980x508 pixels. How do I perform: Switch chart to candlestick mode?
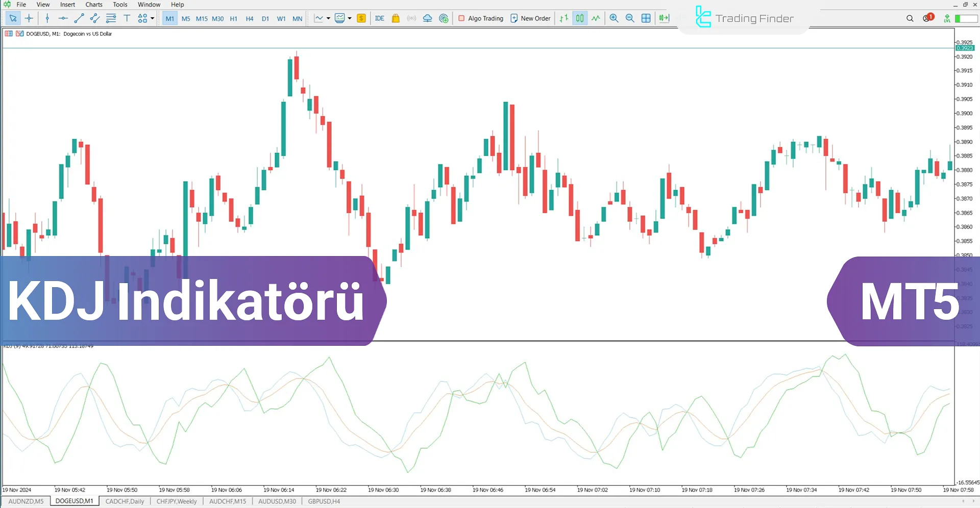(579, 18)
